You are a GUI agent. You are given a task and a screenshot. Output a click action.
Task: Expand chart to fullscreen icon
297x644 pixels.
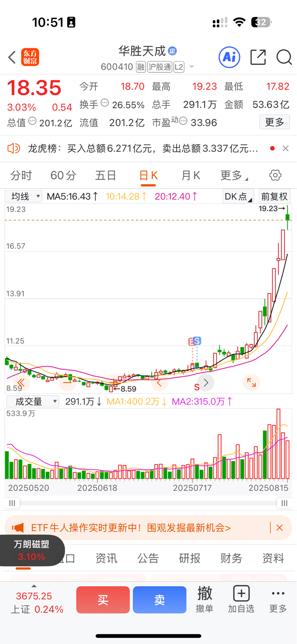[x=251, y=383]
